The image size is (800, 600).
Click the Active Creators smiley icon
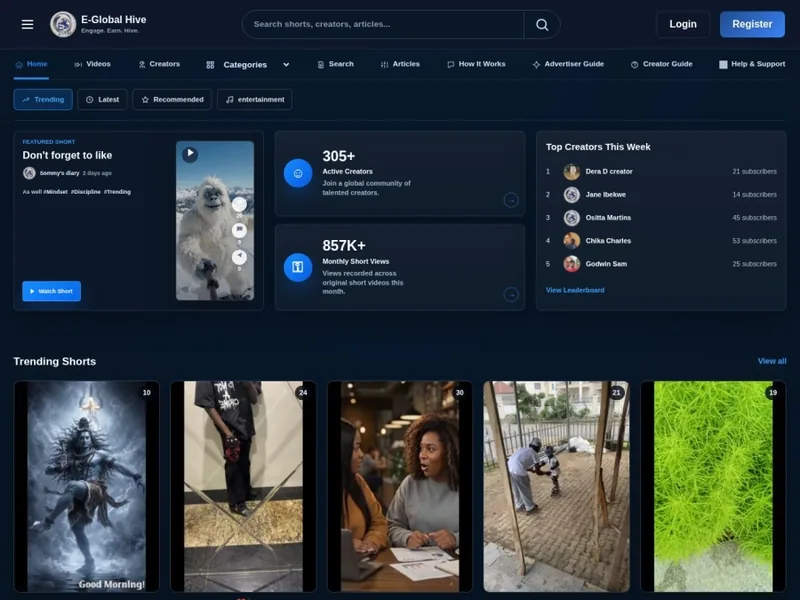pos(298,173)
